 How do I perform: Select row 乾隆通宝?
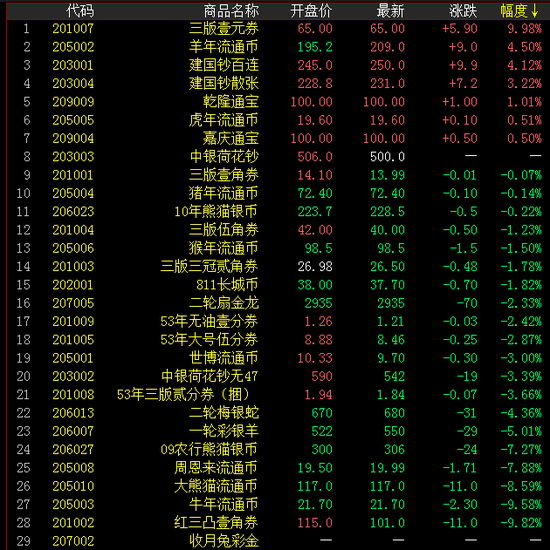click(x=278, y=102)
